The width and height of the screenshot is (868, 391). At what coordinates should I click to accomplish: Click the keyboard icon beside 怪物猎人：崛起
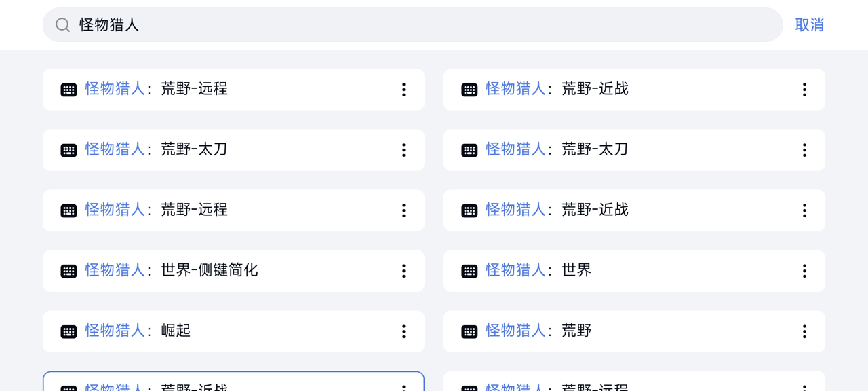(x=68, y=331)
